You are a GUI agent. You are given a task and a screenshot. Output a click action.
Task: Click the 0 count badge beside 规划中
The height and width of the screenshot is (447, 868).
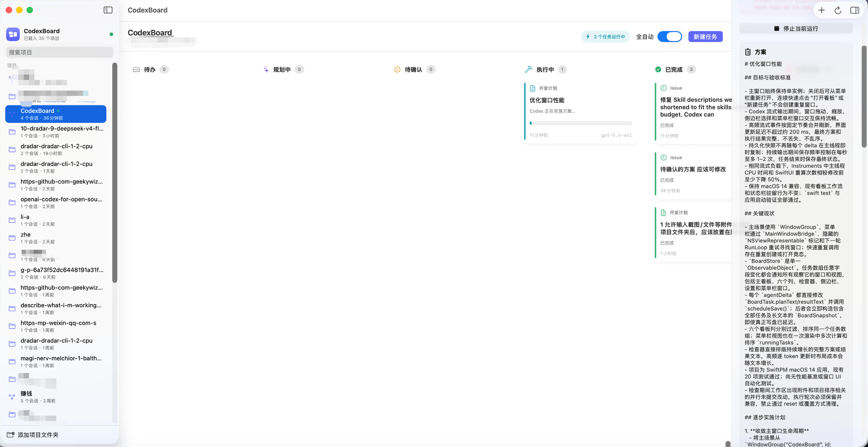pos(299,70)
